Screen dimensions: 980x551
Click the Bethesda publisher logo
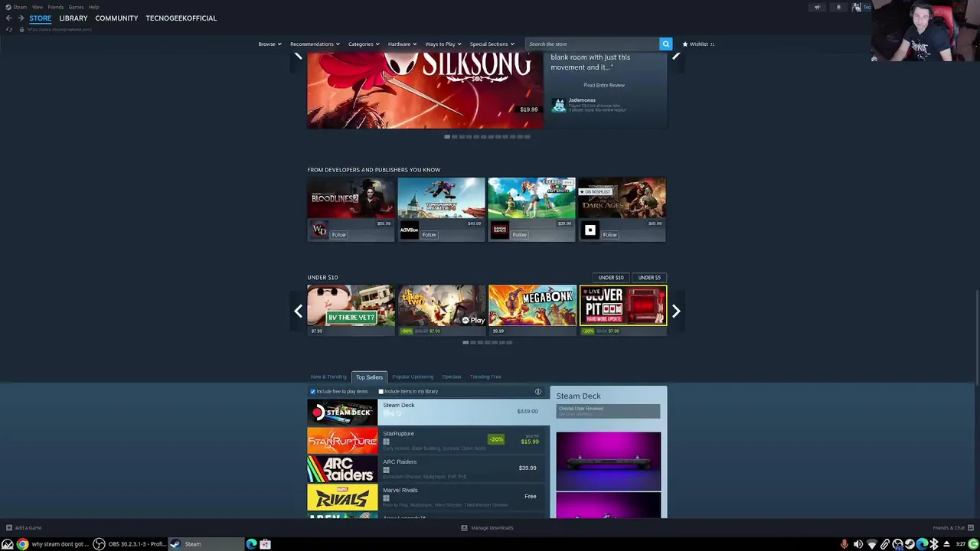(x=590, y=230)
